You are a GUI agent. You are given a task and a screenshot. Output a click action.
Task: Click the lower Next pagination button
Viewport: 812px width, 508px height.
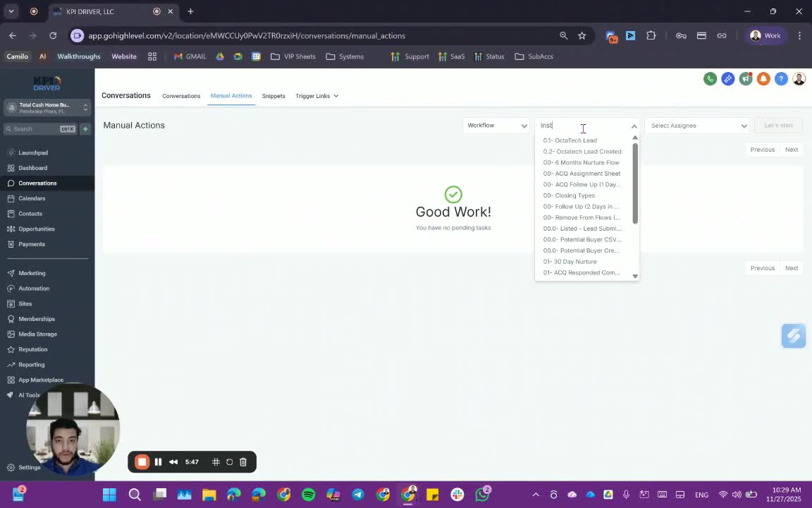pos(792,269)
